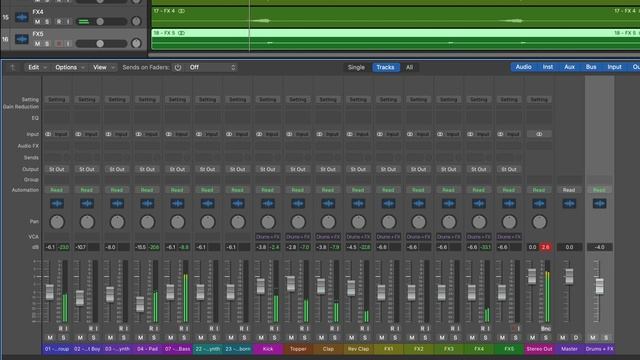This screenshot has width=640, height=360.
Task: Switch mixer to All view
Action: pos(409,67)
